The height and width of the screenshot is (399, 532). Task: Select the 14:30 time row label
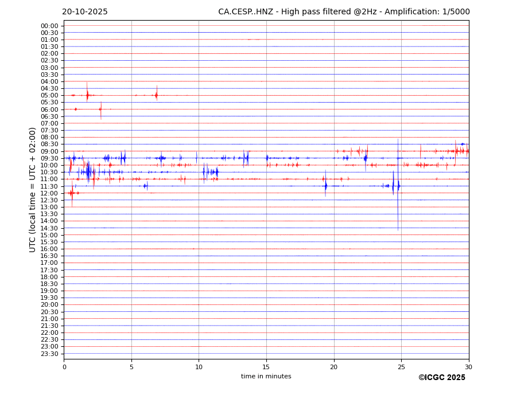pyautogui.click(x=49, y=228)
